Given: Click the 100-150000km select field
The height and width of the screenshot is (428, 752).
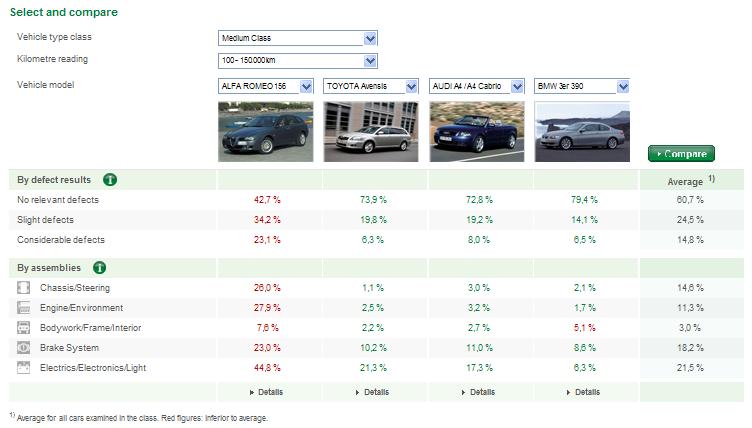Looking at the screenshot, I should tap(298, 61).
